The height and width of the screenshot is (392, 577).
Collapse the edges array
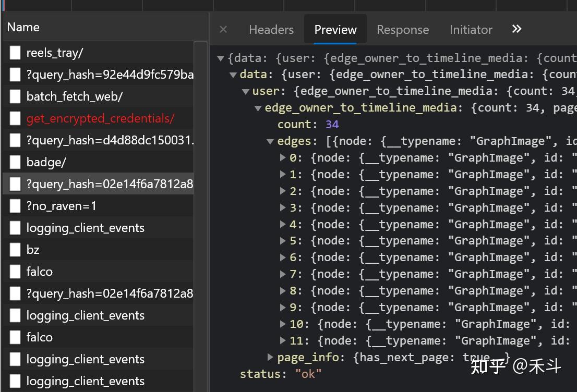coord(270,141)
